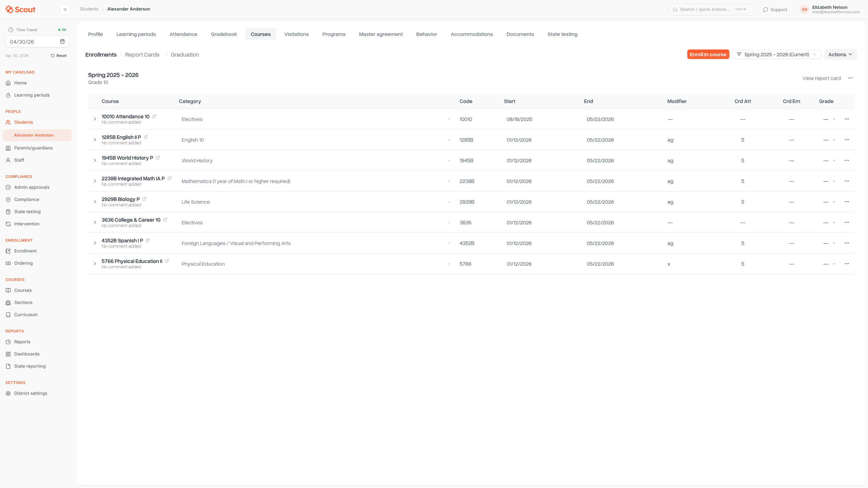Click the Students breadcrumb link
This screenshot has height=488, width=868.
coord(89,9)
